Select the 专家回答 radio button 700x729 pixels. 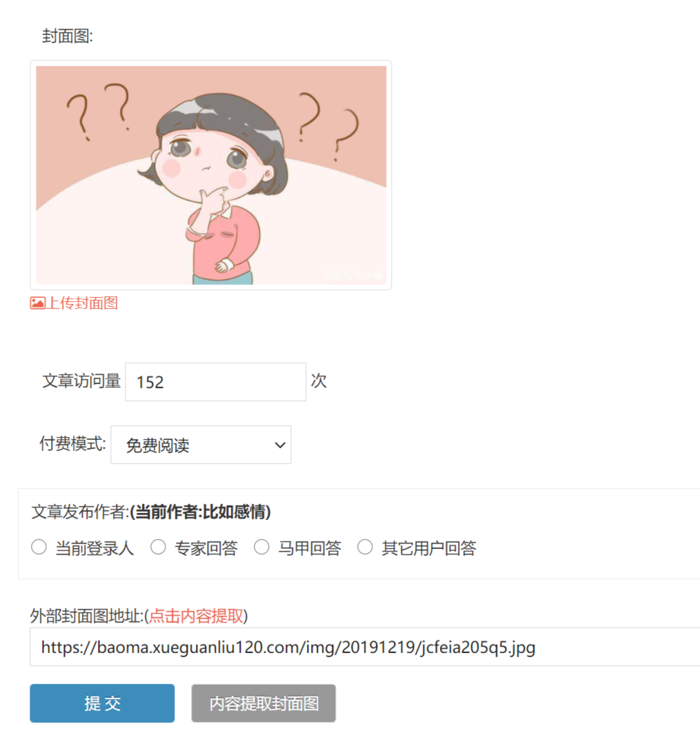[158, 547]
